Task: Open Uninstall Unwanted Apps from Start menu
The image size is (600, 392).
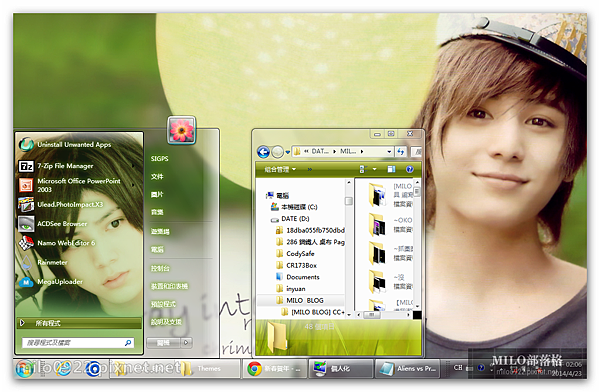Action: (x=74, y=144)
